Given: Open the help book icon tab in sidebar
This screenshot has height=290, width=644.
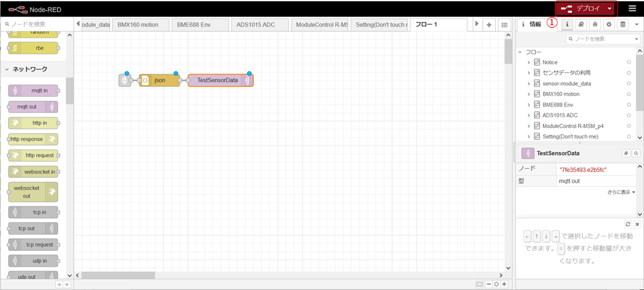Looking at the screenshot, I should click(581, 25).
